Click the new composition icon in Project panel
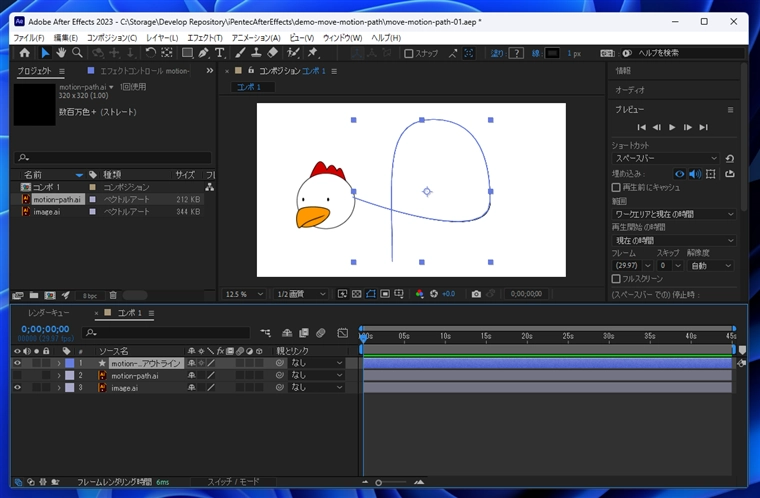The height and width of the screenshot is (498, 760). pos(49,295)
